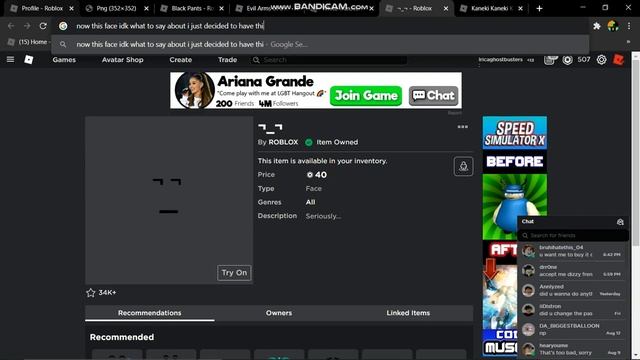
Task: Click the scrollbar down arrow
Action: click(x=636, y=356)
